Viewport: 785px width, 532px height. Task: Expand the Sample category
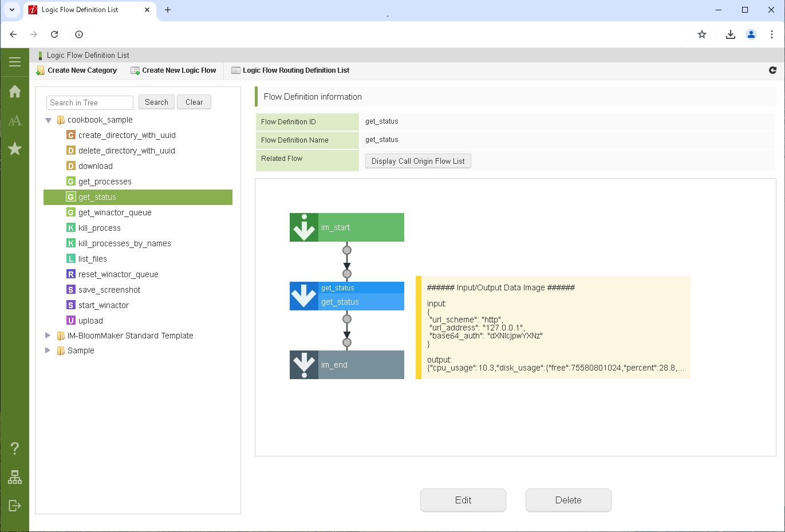coord(48,350)
